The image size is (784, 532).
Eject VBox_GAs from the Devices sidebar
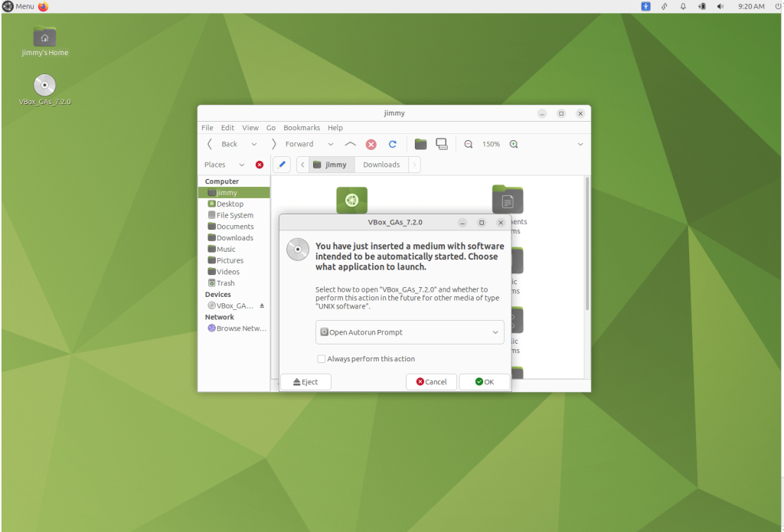pos(262,305)
